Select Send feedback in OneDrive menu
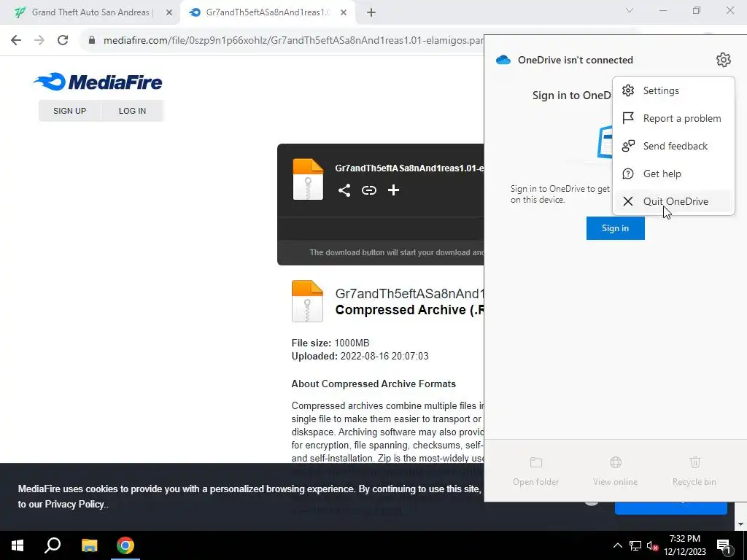747x560 pixels. (x=673, y=146)
